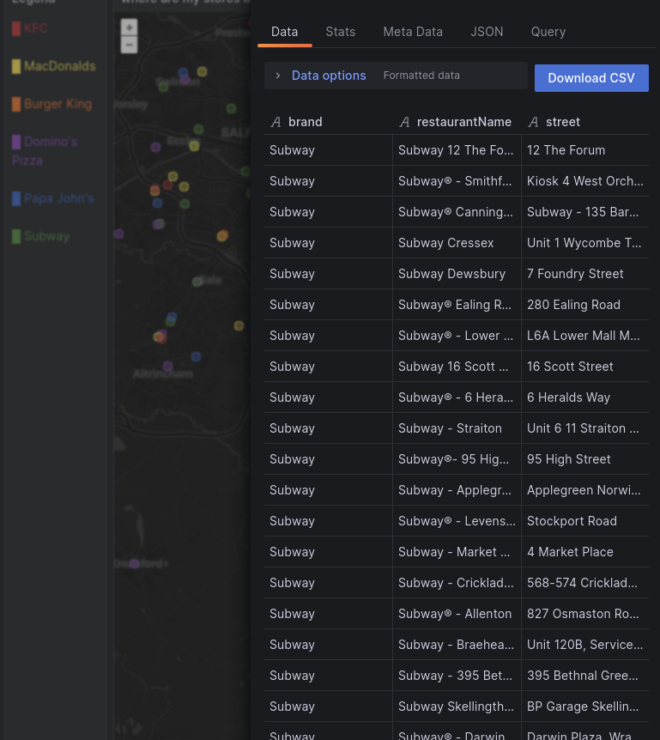Viewport: 660px width, 740px height.
Task: Click the street column header
Action: (563, 122)
